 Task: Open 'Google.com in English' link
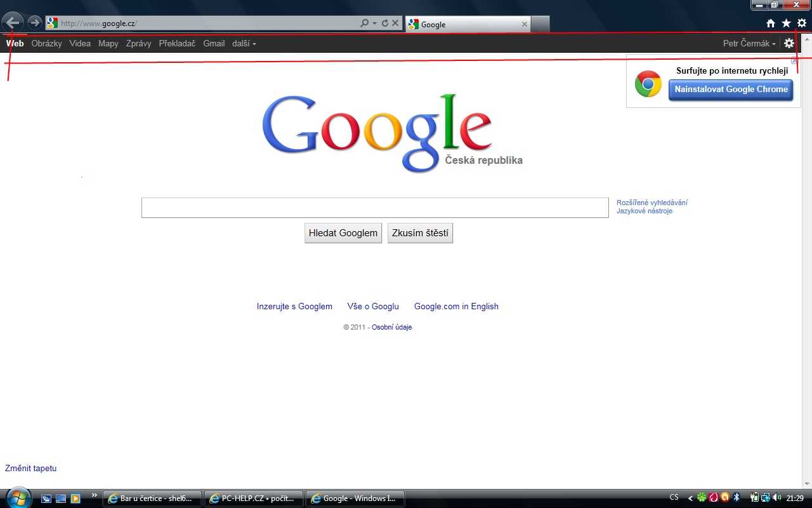pyautogui.click(x=456, y=306)
